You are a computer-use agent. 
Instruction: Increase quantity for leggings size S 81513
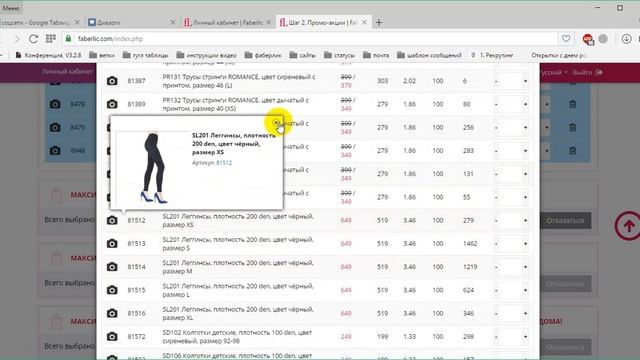[x=525, y=244]
